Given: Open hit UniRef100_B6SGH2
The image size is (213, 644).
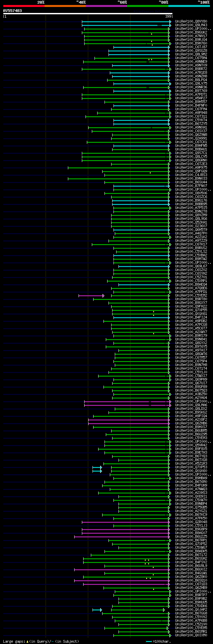Looking at the screenshot, I should tap(191, 559).
